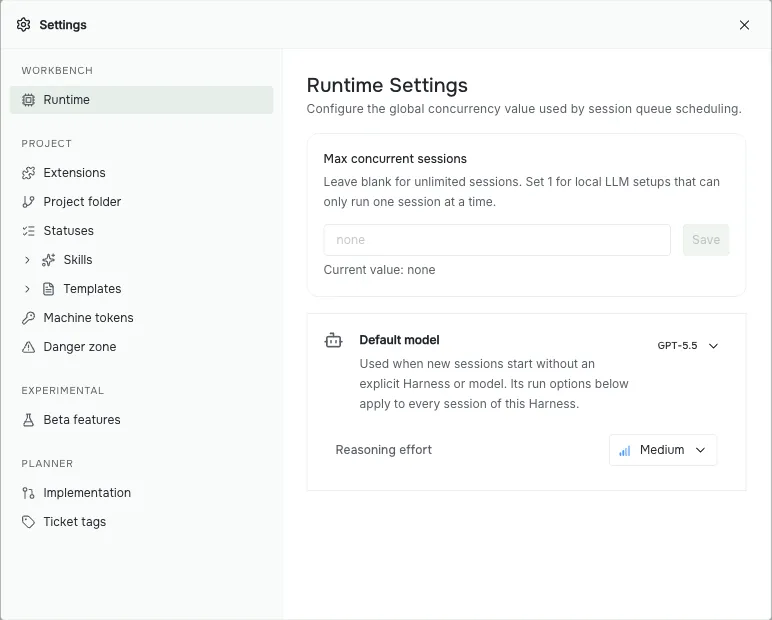Click the Ticket tags tag icon
Viewport: 772px width, 620px height.
pos(29,522)
